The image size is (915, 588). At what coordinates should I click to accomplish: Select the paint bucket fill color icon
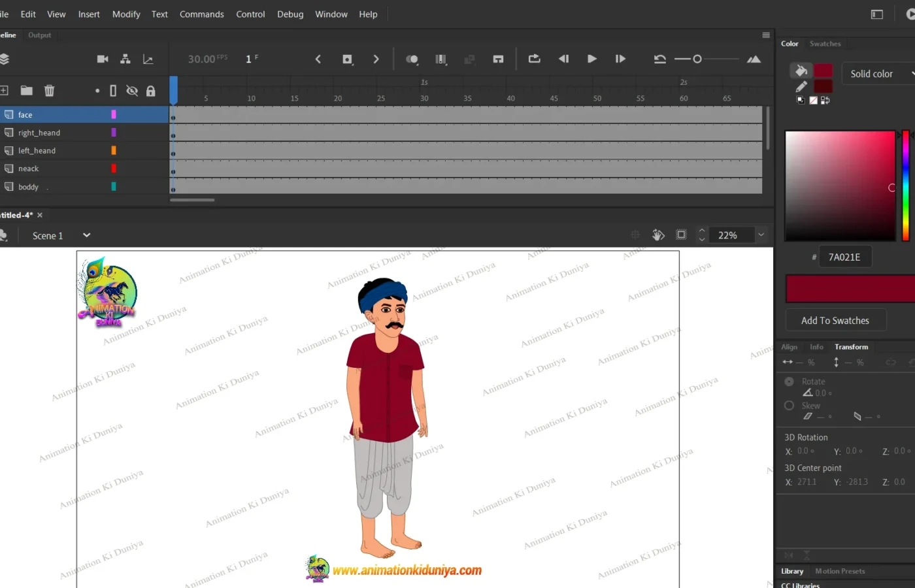coord(801,71)
